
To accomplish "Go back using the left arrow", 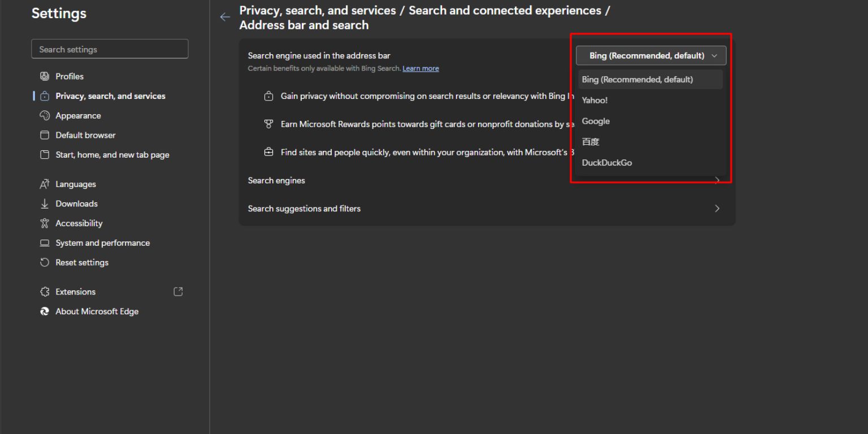I will [225, 17].
